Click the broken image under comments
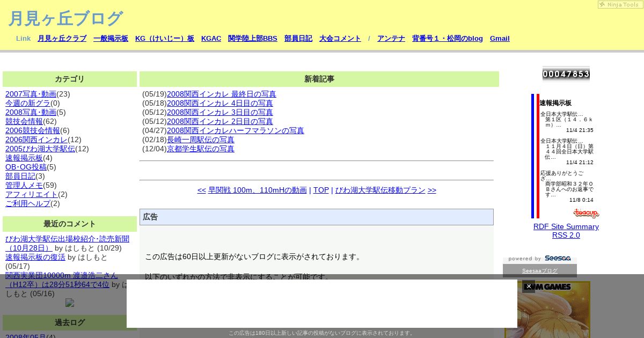This screenshot has height=338, width=644. point(70,303)
